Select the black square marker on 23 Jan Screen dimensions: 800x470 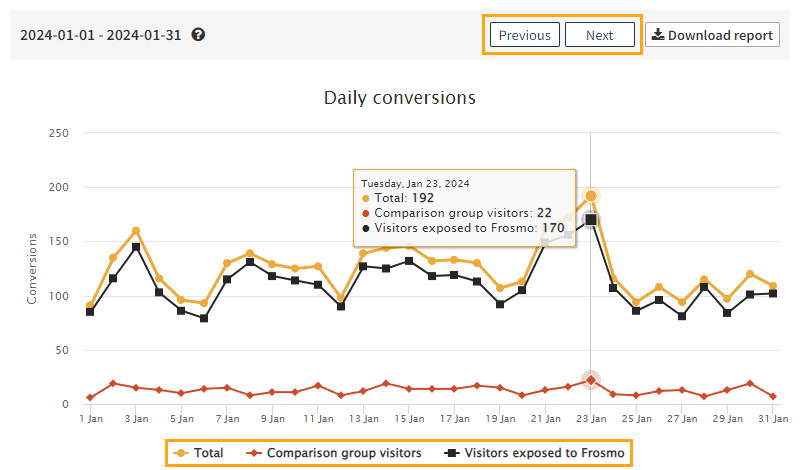[x=591, y=220]
